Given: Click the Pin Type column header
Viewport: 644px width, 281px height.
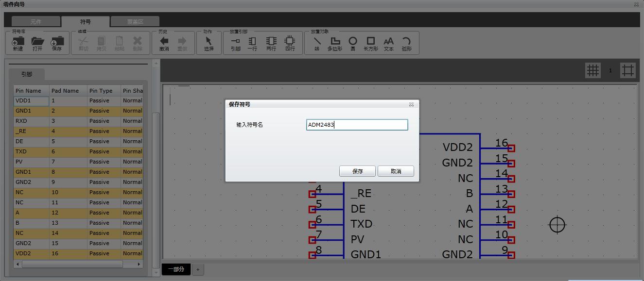Looking at the screenshot, I should [104, 91].
